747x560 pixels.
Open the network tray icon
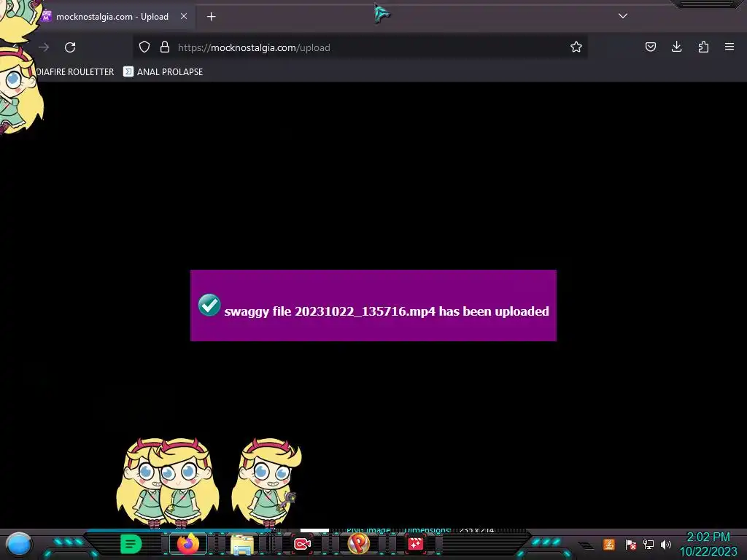point(649,544)
